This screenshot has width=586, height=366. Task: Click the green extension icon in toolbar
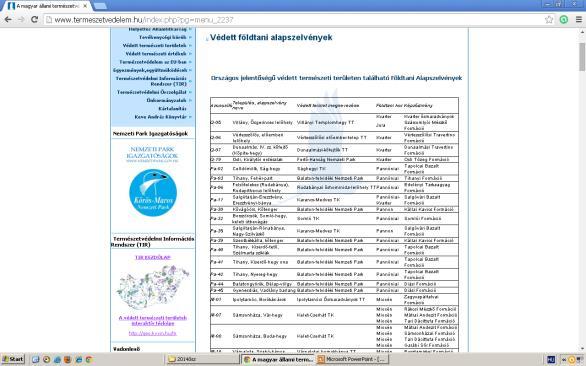[x=564, y=19]
